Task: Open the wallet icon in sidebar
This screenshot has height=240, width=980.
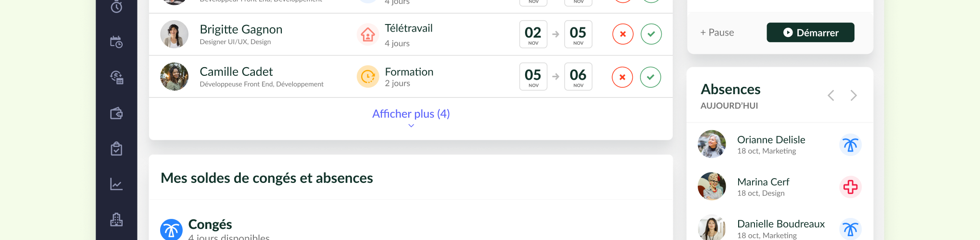Action: pos(116,113)
